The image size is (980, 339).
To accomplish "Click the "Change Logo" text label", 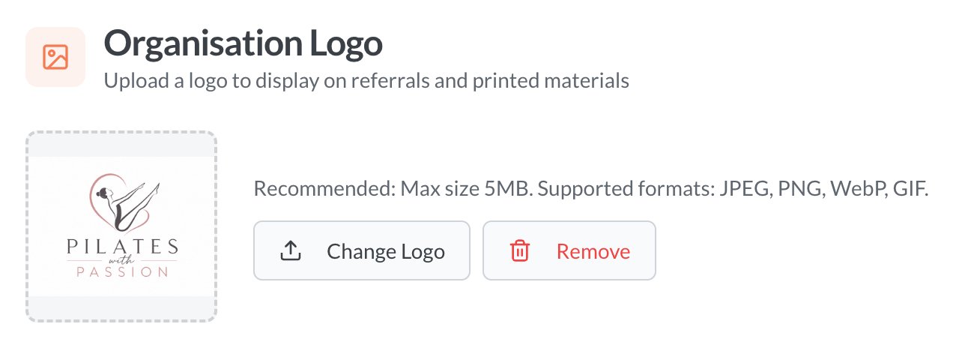I will click(386, 252).
